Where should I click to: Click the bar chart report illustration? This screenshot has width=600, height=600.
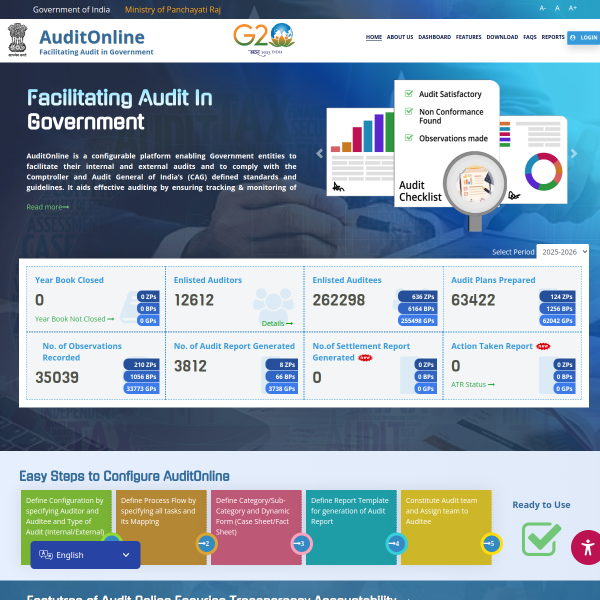coord(360,152)
